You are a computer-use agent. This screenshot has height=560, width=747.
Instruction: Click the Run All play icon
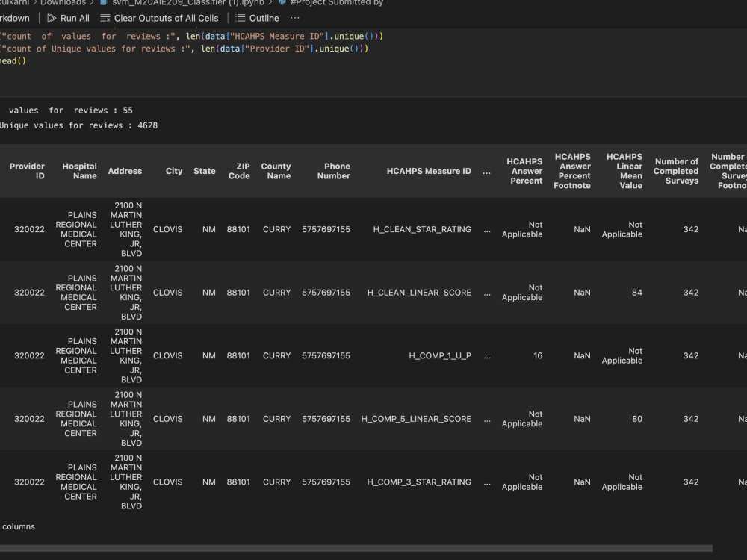(52, 18)
